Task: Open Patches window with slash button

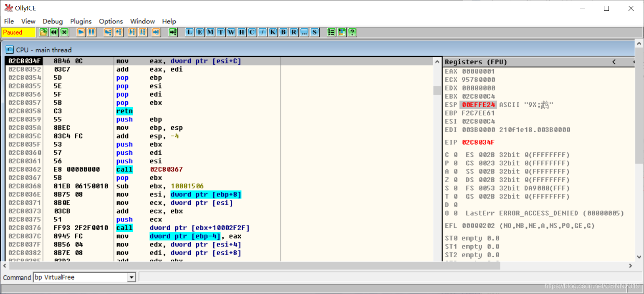Action: click(x=263, y=32)
